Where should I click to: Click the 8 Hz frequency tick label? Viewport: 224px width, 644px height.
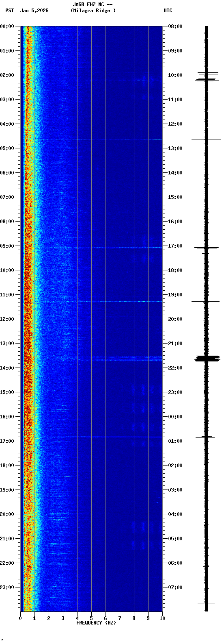coord(134,618)
